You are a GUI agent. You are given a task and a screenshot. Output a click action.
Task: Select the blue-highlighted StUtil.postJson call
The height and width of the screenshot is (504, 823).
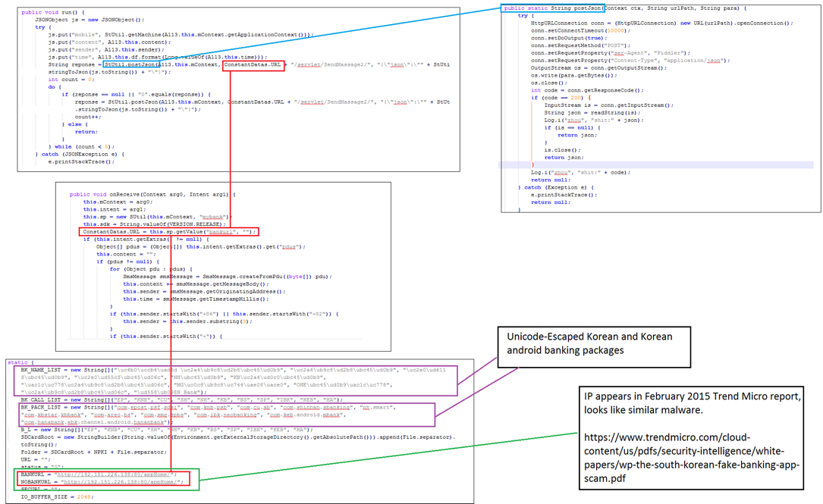tap(130, 65)
